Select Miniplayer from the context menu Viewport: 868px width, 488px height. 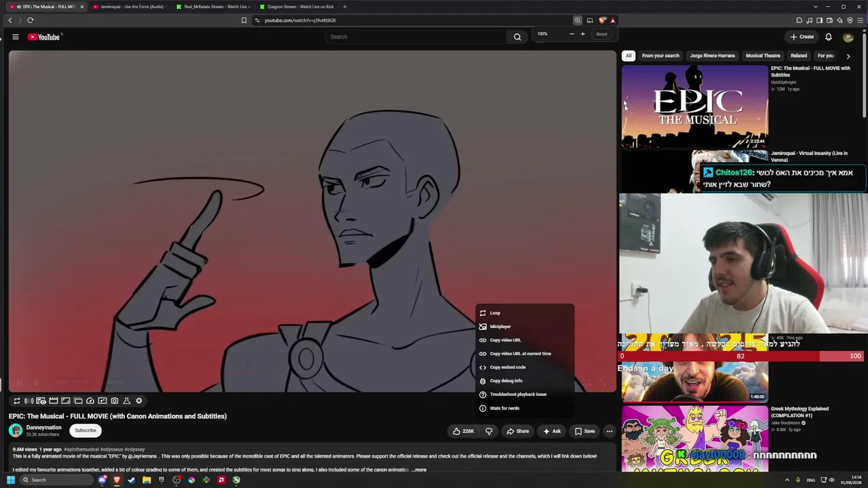click(x=525, y=327)
